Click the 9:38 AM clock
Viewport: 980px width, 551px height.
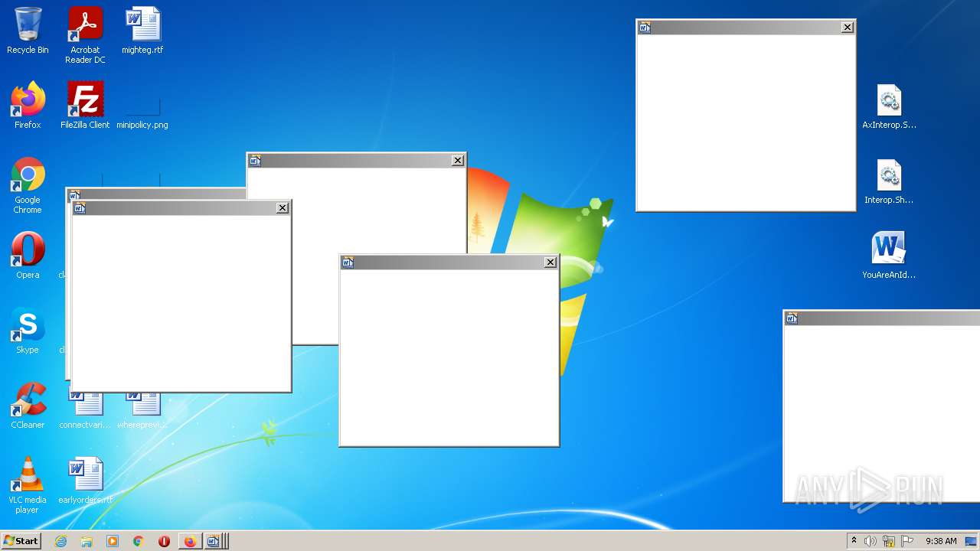(x=941, y=541)
